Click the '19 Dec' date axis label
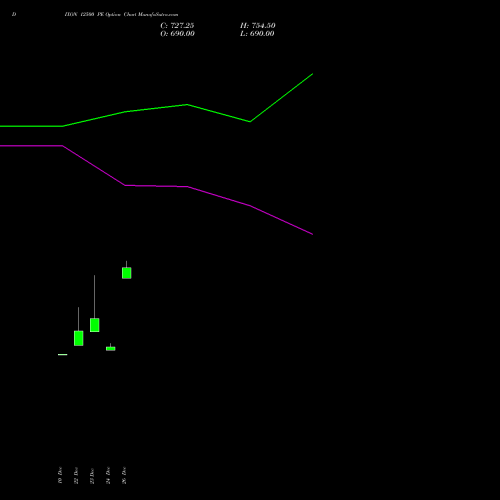This screenshot has height=500, width=500. (x=60, y=475)
